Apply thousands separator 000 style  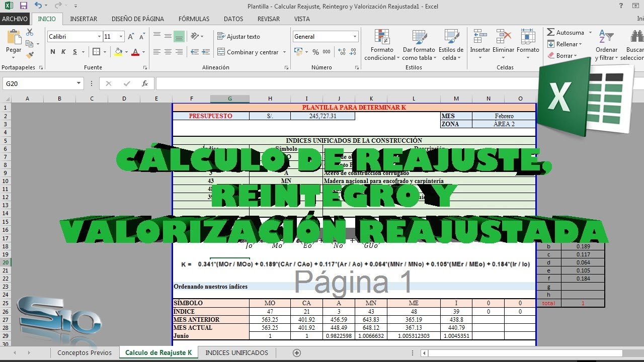pyautogui.click(x=327, y=52)
